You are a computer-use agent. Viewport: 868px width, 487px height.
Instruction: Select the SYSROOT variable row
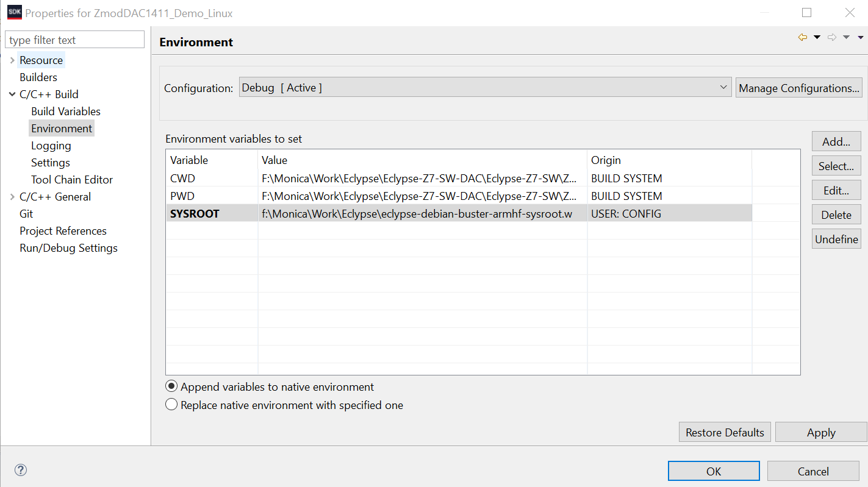(x=459, y=213)
